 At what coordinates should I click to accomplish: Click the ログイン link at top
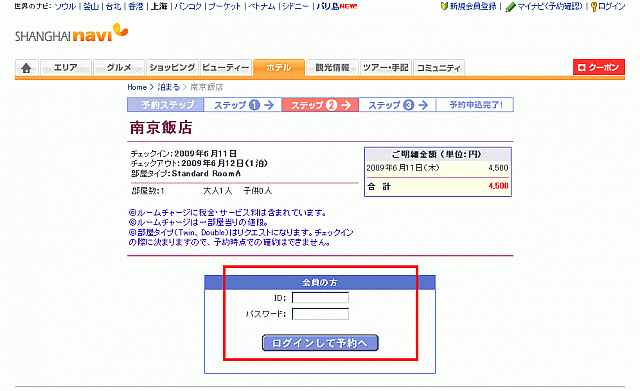(x=611, y=7)
